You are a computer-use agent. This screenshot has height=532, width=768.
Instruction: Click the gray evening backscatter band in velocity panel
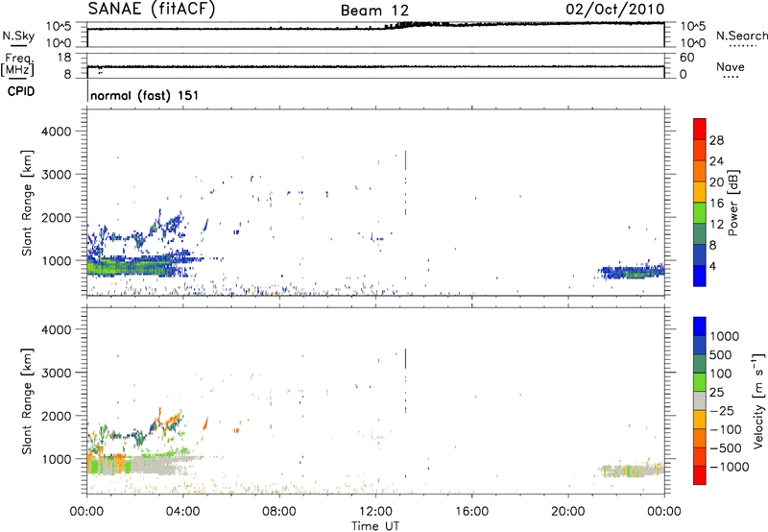tap(632, 471)
